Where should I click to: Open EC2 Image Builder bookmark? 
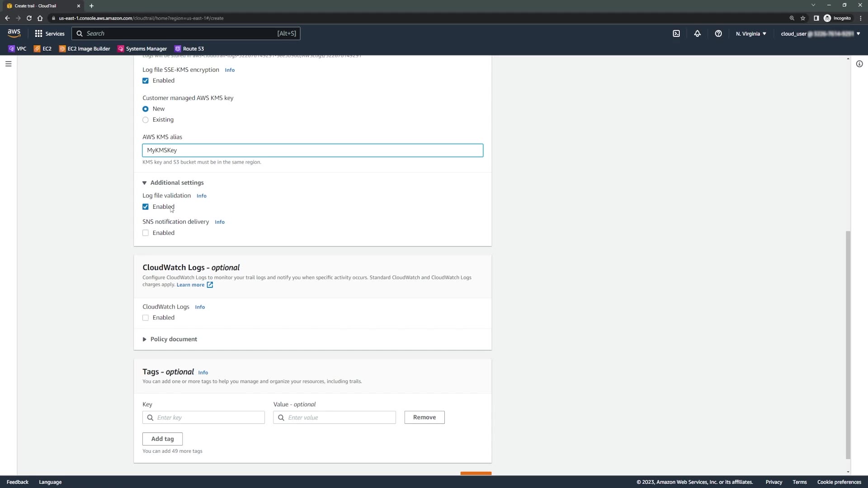(x=85, y=49)
